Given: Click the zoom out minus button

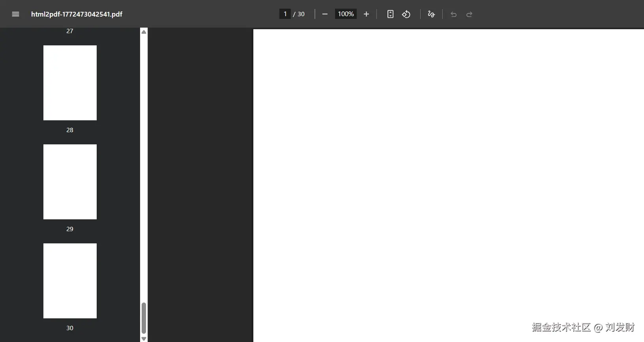Looking at the screenshot, I should (325, 14).
